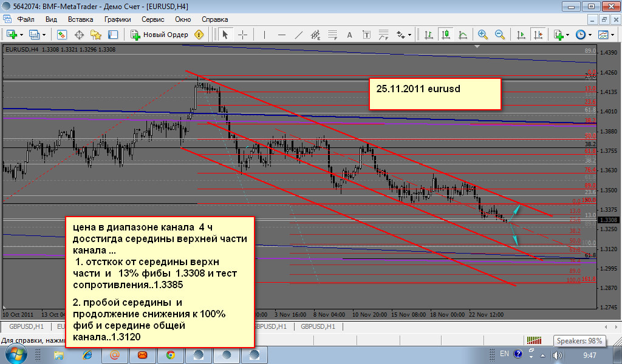Expand the indicators dropdown arrow
This screenshot has height=364, width=622.
[568, 35]
